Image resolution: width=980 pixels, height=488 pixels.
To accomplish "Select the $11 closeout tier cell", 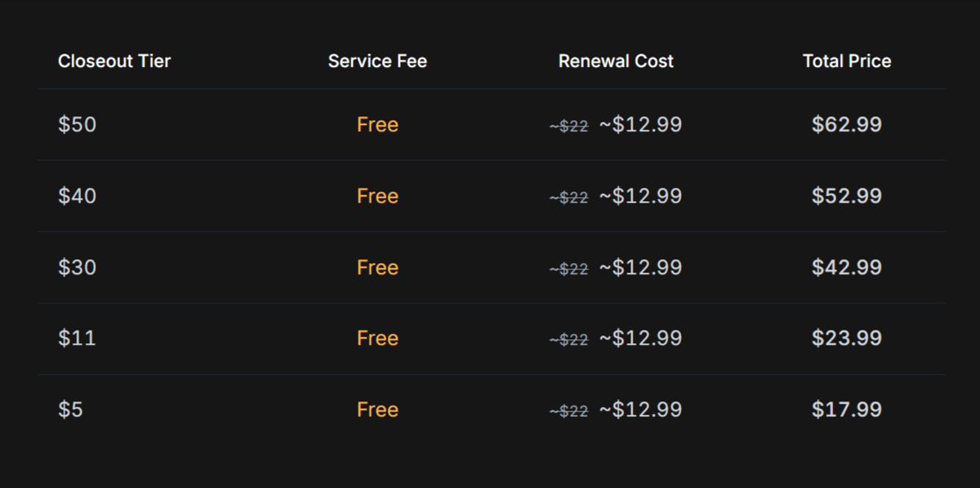I will 77,339.
